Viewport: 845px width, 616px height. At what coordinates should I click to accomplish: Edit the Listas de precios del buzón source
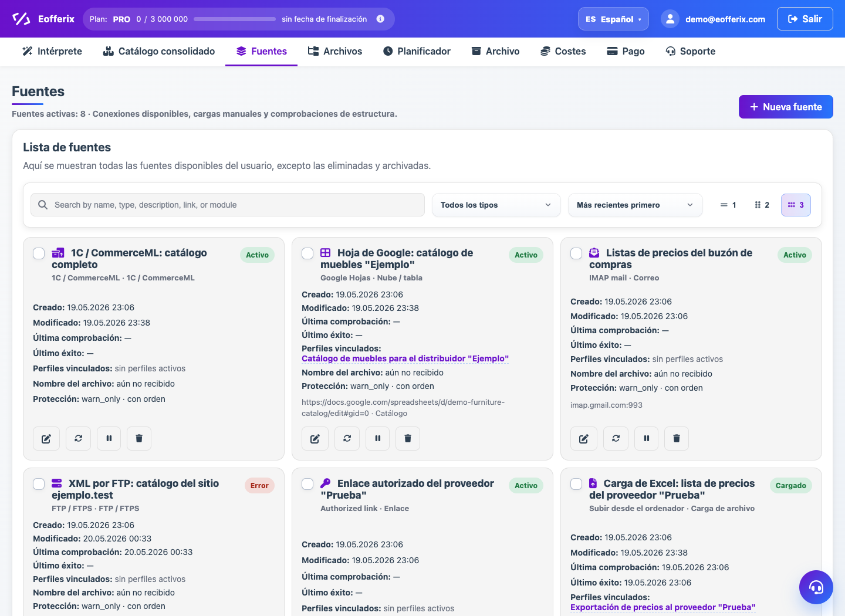click(584, 438)
